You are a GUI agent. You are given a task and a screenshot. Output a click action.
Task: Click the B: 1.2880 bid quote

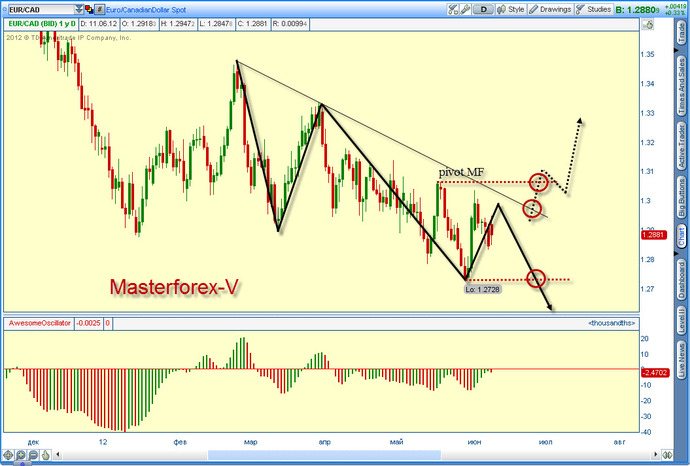point(637,9)
